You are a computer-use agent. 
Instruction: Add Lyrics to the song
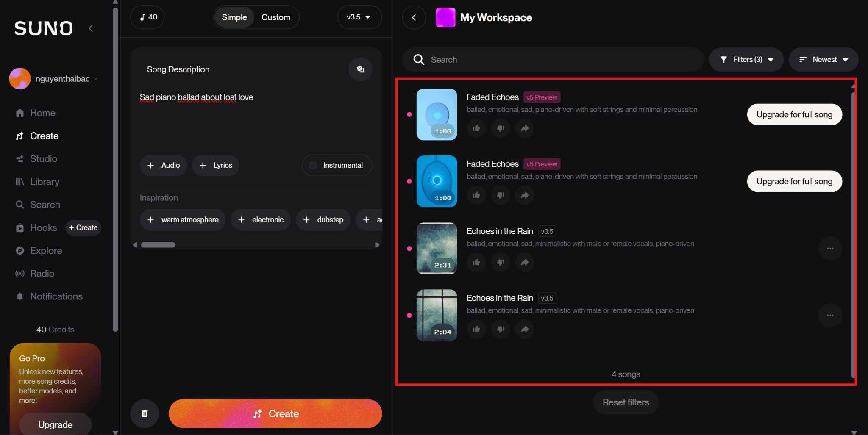pos(216,165)
